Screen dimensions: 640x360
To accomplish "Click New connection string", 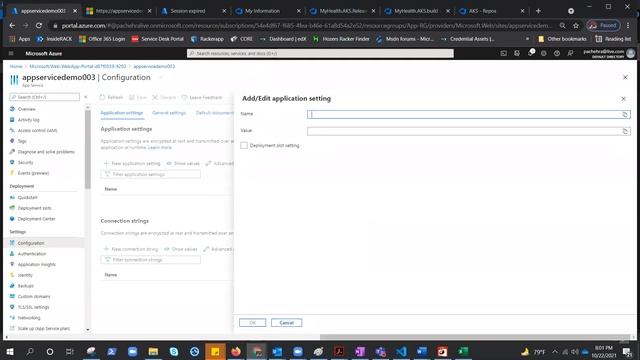I will point(131,249).
